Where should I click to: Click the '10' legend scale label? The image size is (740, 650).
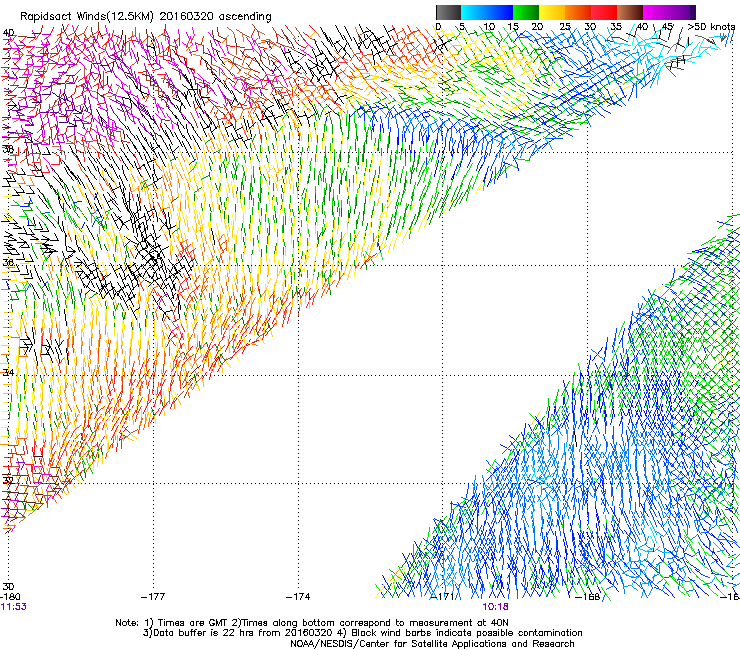tap(489, 26)
